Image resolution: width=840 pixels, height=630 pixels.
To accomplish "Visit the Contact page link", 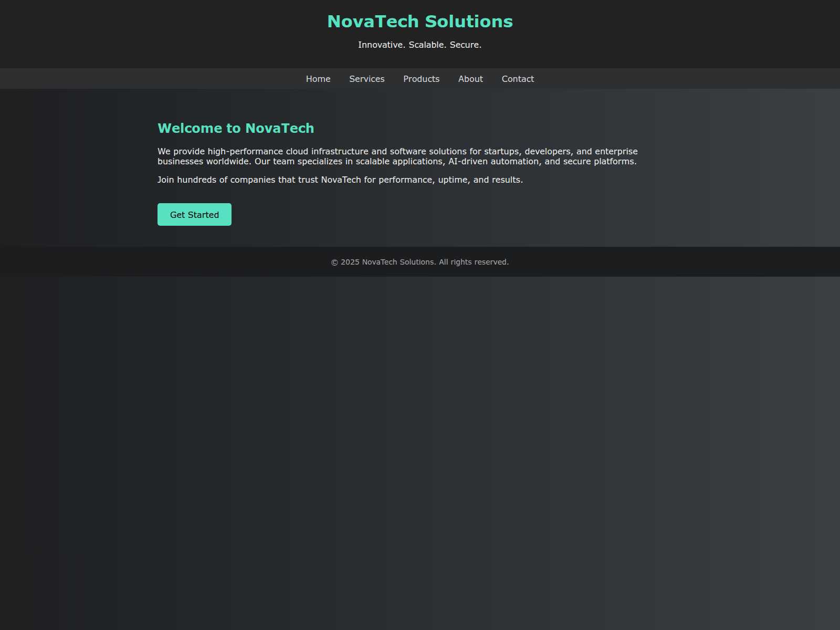I will [518, 79].
